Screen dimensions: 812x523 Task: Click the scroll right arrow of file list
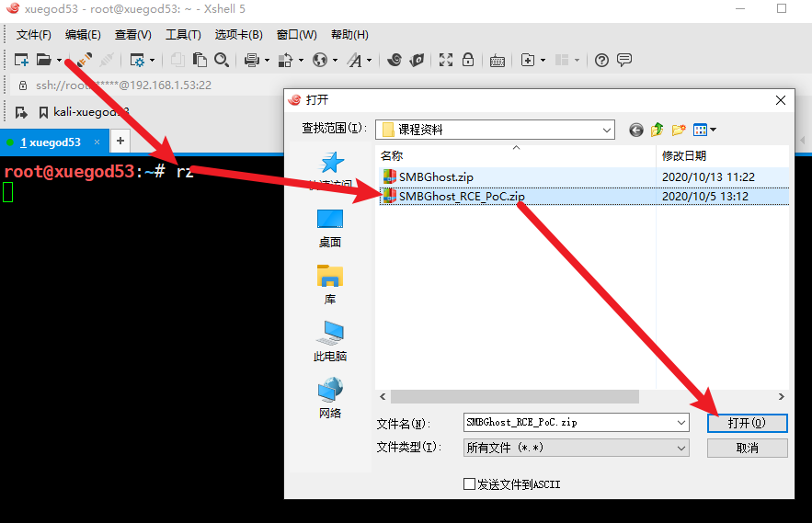click(x=782, y=397)
